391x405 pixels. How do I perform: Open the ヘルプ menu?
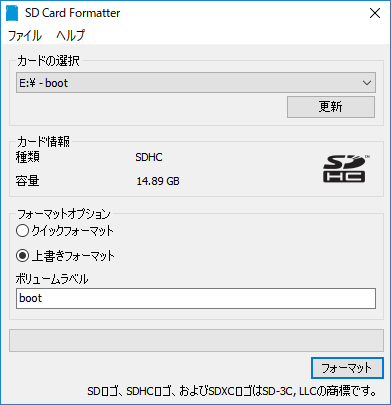click(x=70, y=35)
